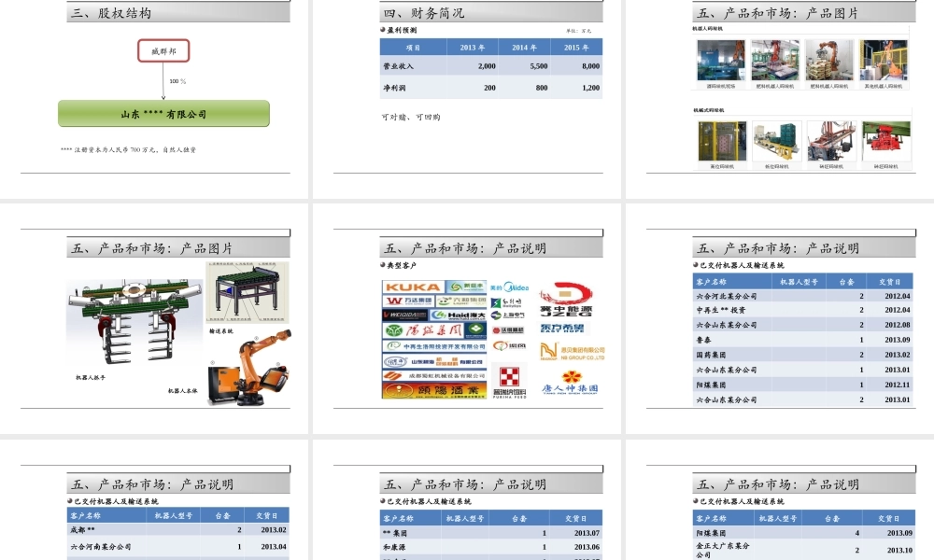Click the 营业收入 row label

coord(399,67)
